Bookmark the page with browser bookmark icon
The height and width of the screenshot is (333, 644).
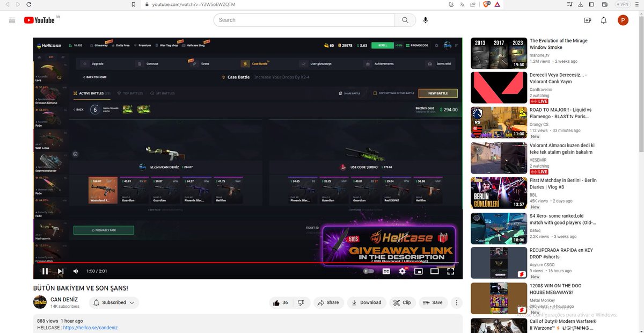pyautogui.click(x=134, y=4)
